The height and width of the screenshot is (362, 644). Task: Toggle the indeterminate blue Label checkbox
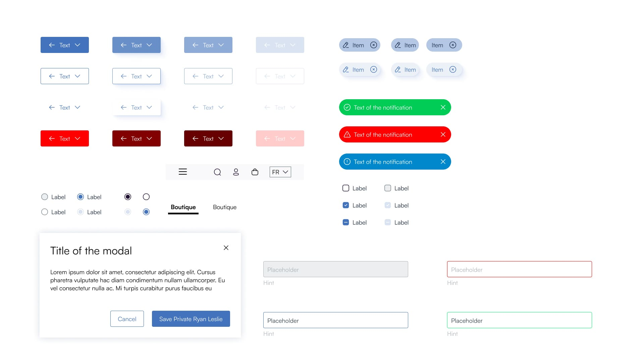tap(346, 222)
